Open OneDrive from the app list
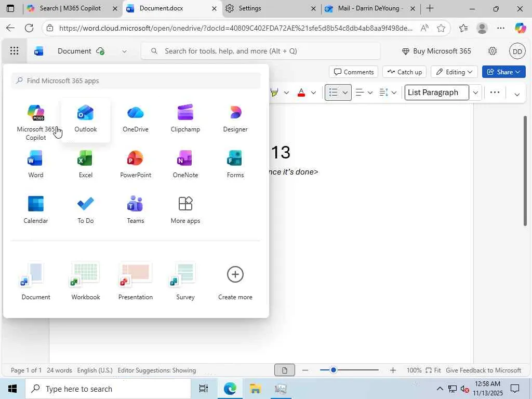532x399 pixels. click(136, 119)
